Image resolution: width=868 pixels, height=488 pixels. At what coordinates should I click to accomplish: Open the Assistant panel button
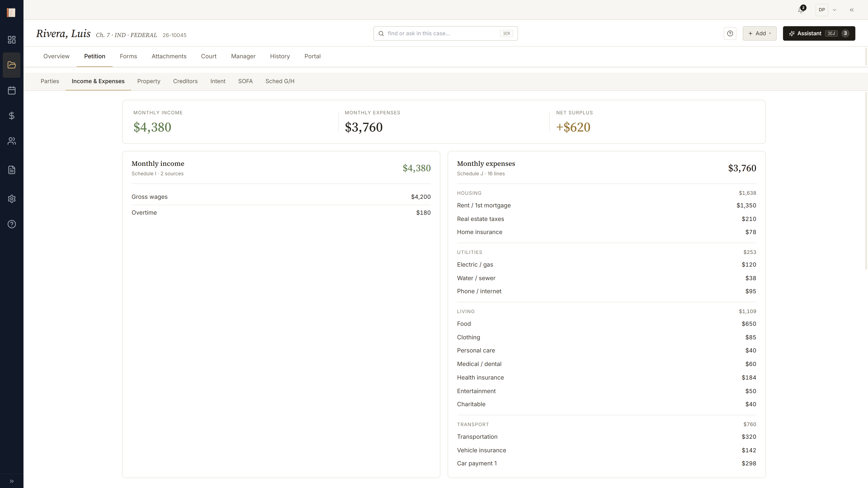pyautogui.click(x=819, y=33)
